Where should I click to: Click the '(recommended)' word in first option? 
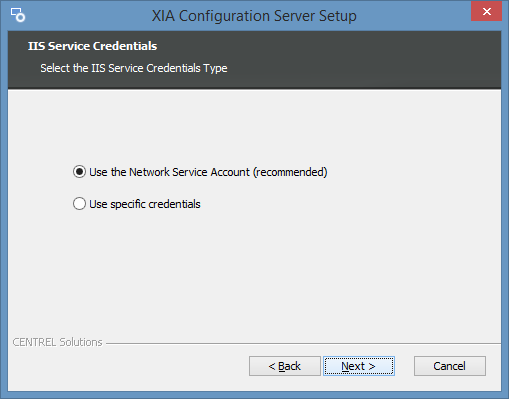point(290,172)
